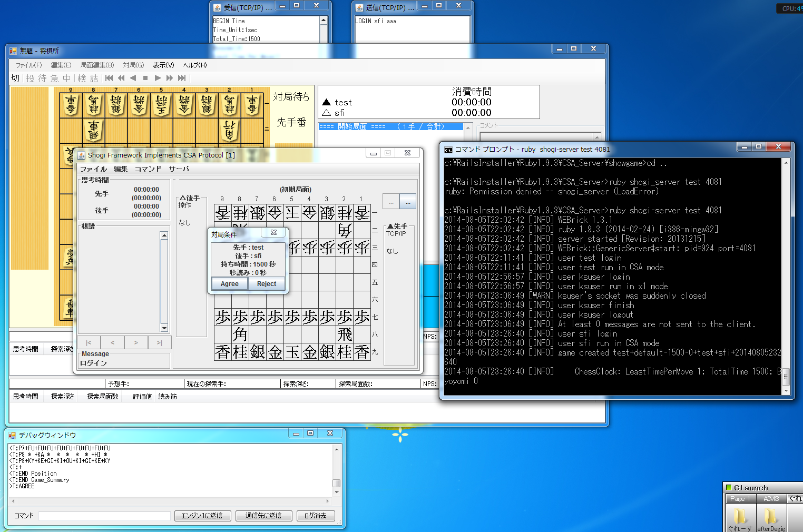Click the コマンド text input field

(104, 516)
